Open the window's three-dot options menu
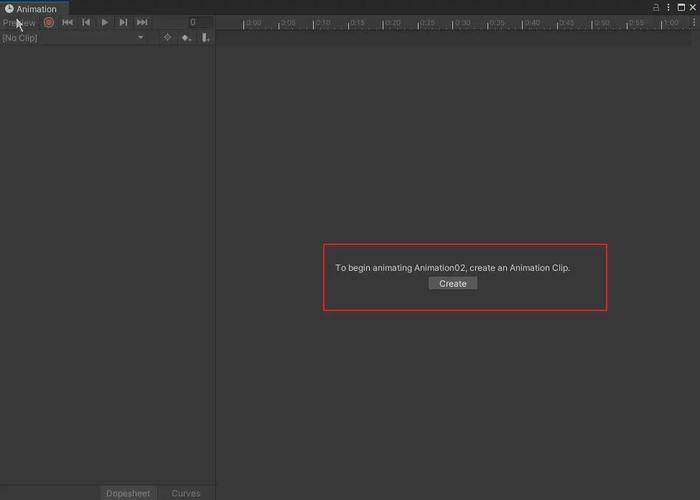Viewport: 700px width, 500px height. tap(668, 7)
